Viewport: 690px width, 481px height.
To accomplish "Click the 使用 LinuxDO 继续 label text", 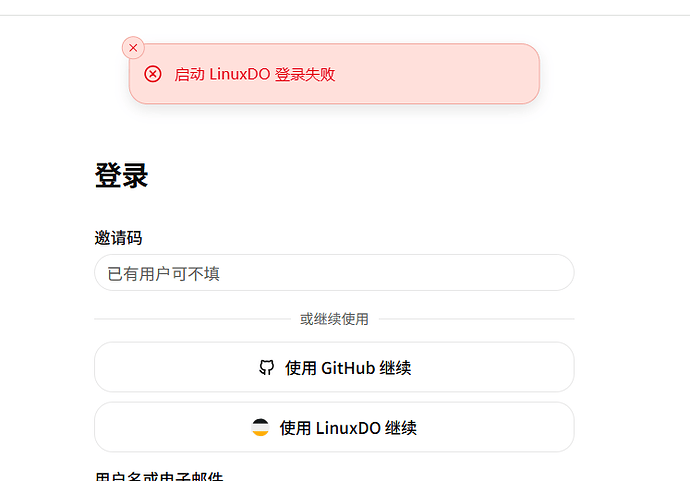I will [348, 428].
